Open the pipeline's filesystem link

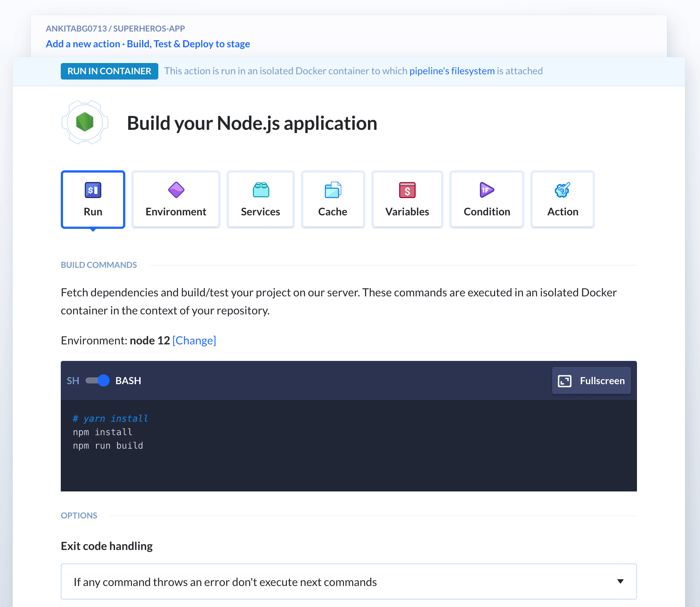pyautogui.click(x=452, y=71)
